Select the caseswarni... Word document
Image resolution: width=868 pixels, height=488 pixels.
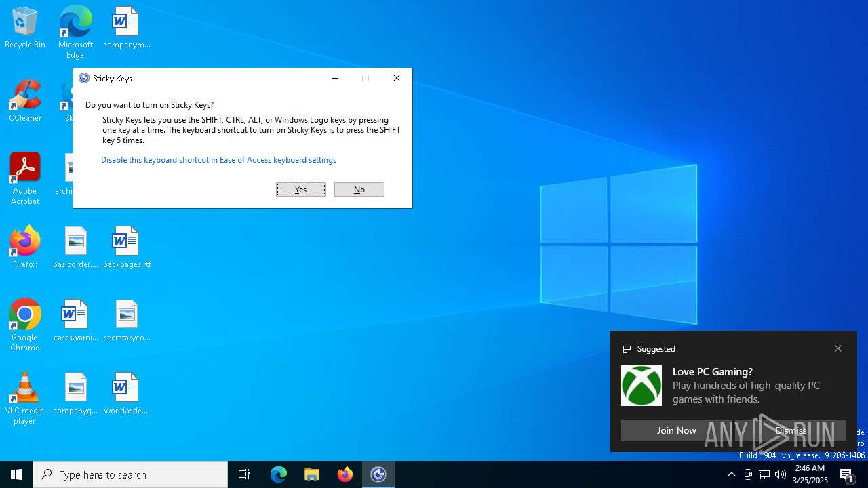tap(75, 321)
